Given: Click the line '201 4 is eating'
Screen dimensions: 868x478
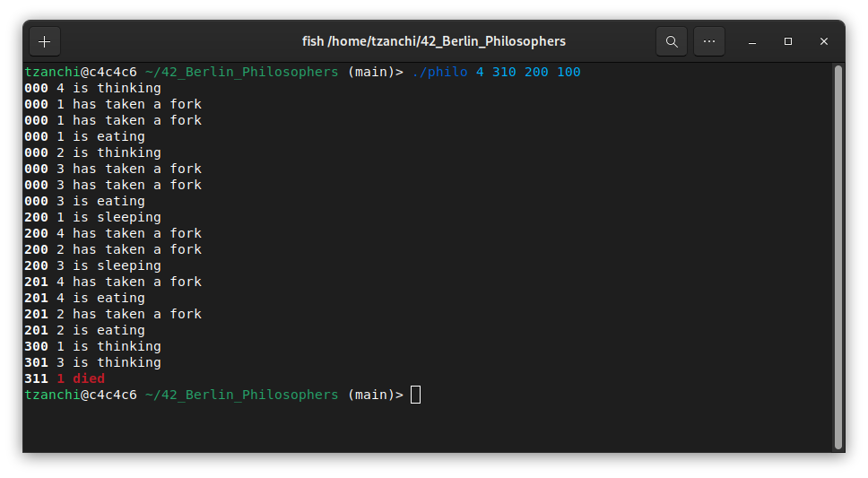Looking at the screenshot, I should pos(84,298).
